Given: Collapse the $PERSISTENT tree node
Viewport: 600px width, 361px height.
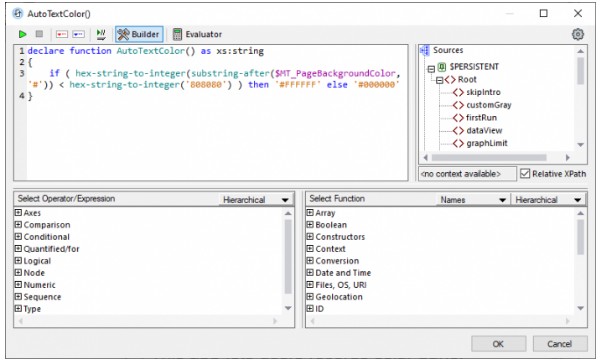Looking at the screenshot, I should pyautogui.click(x=431, y=69).
